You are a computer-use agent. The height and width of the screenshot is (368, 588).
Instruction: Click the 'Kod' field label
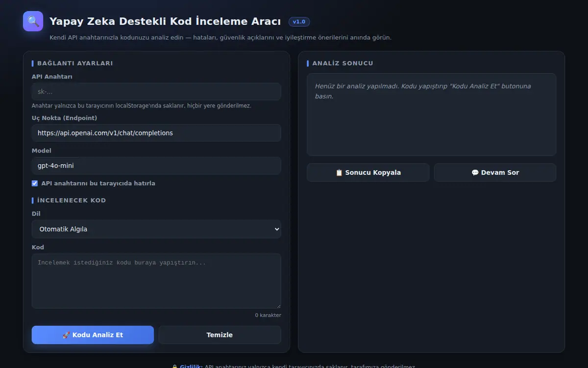click(38, 247)
